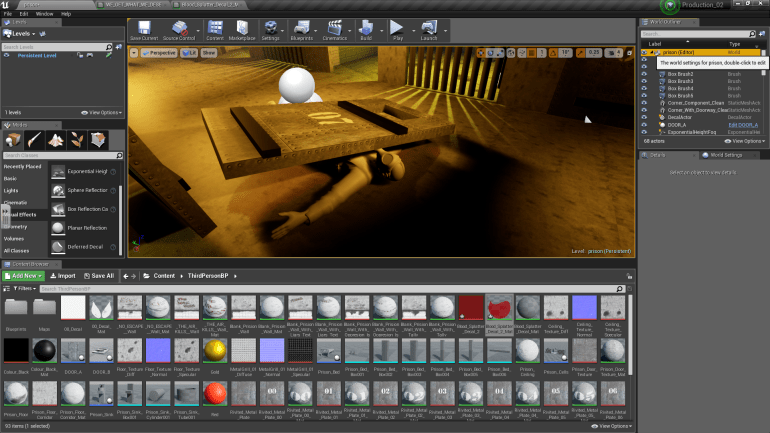Open the viewport options arrow dropdown

click(x=134, y=53)
